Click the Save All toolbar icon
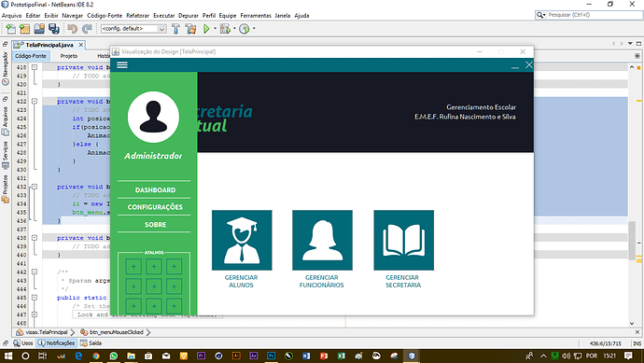This screenshot has width=644, height=363. click(54, 29)
